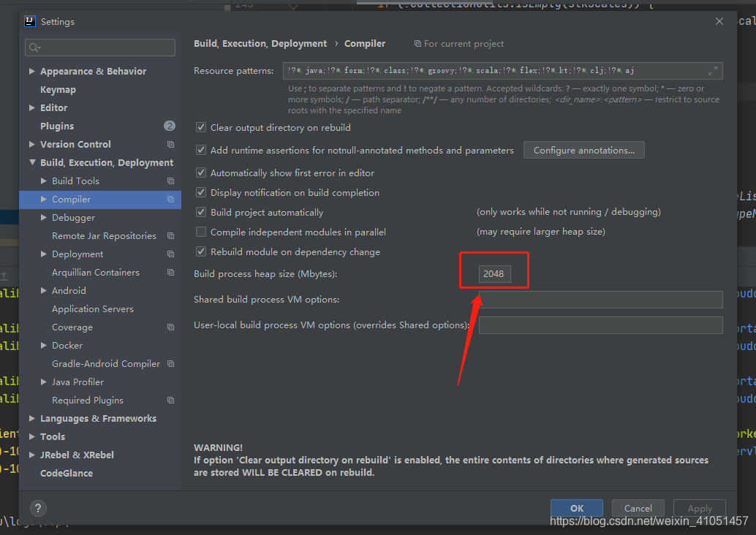This screenshot has height=535, width=756.
Task: Click Build process heap size field
Action: (494, 274)
